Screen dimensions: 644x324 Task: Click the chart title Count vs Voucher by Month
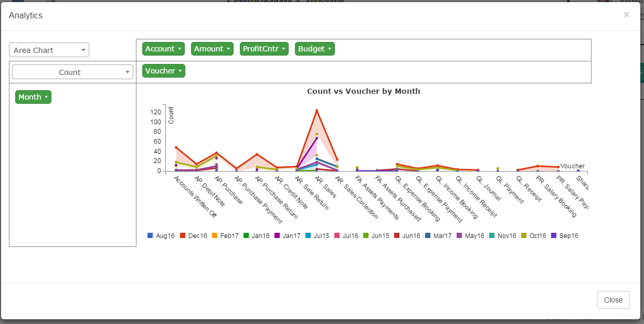point(363,91)
